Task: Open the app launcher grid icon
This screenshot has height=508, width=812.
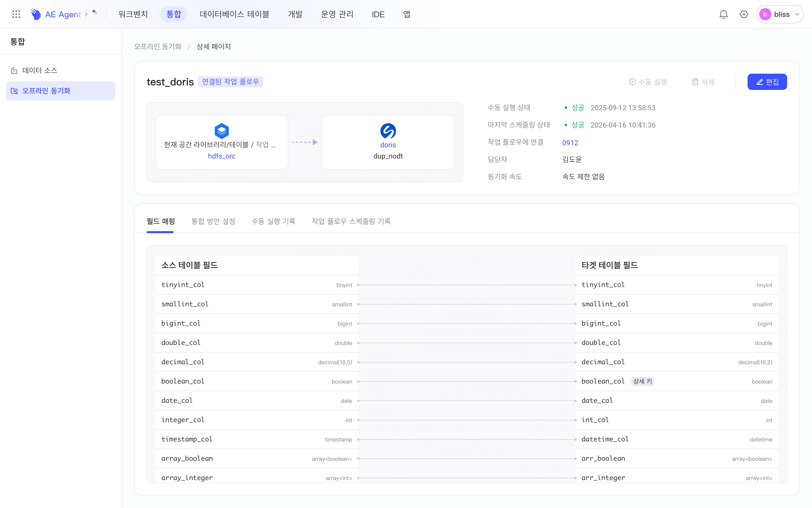Action: [x=16, y=14]
